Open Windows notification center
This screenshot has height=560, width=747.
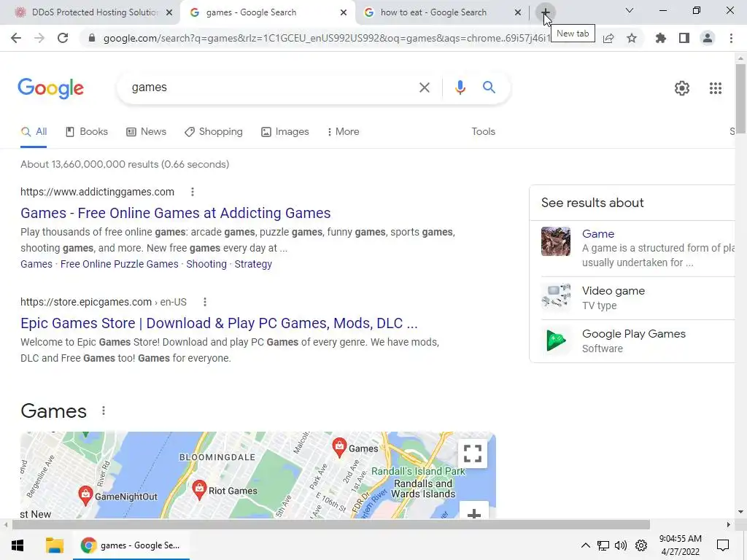point(723,545)
